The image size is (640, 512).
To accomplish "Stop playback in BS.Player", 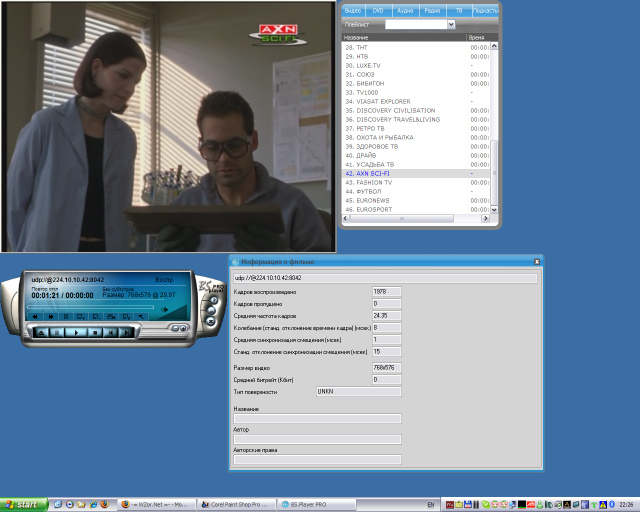I will 95,332.
